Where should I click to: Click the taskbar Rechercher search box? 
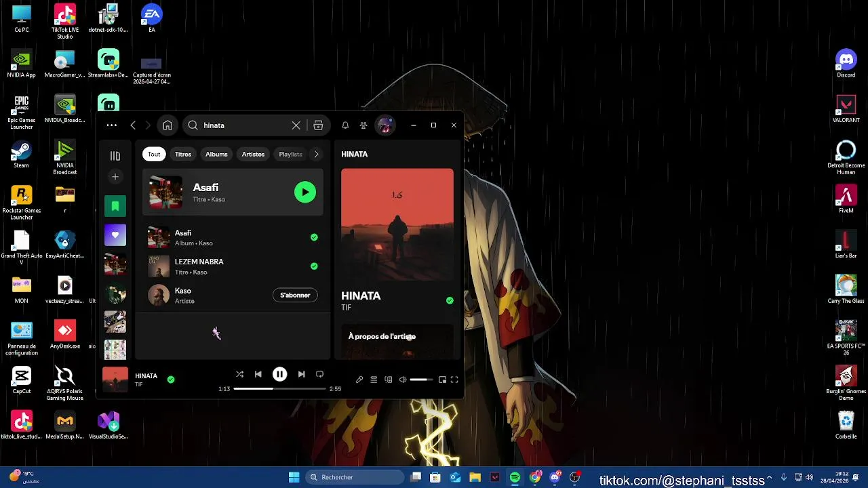point(355,477)
